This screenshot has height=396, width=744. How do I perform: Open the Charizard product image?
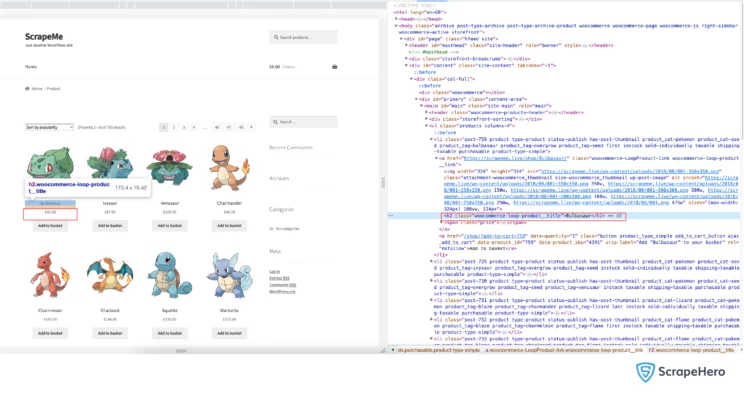(110, 275)
